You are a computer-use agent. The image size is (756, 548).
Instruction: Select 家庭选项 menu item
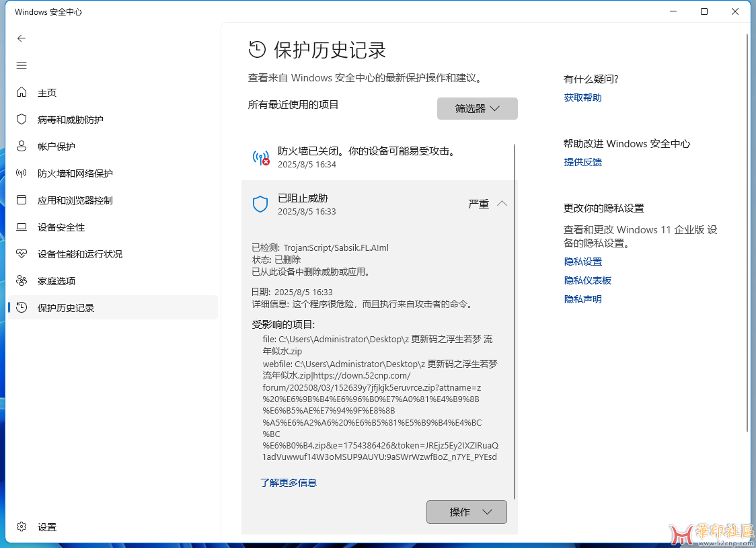113,281
